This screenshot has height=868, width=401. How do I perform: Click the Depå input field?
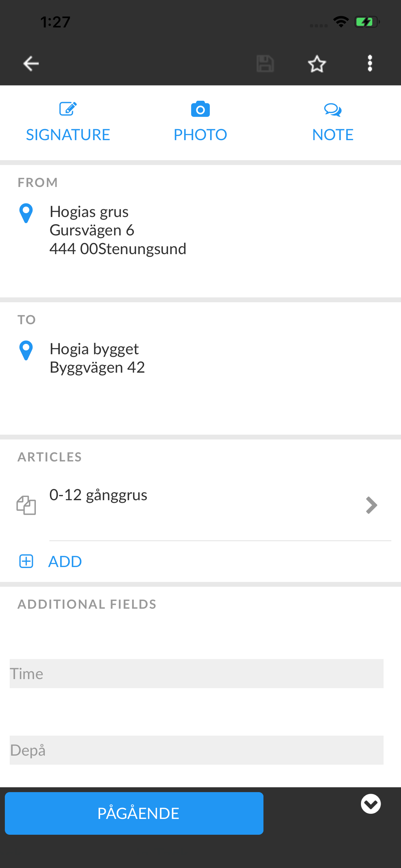coord(196,750)
